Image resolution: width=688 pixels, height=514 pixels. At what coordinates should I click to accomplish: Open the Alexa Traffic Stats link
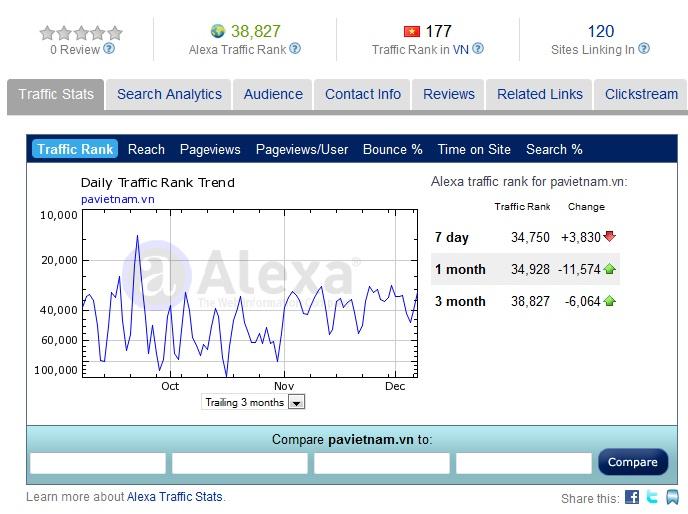175,496
